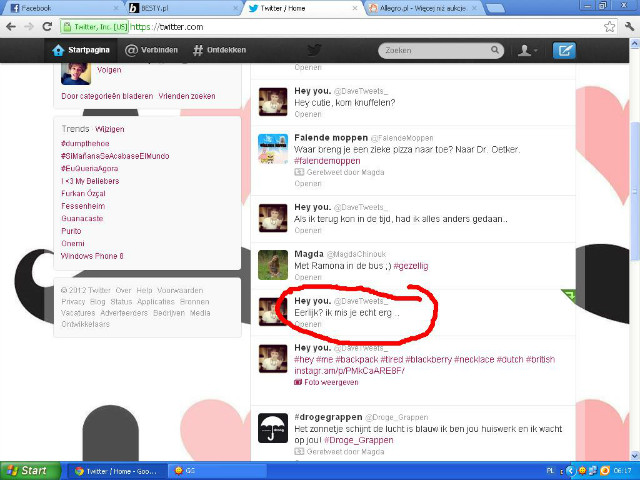Click Openen under Falende moppen tweet
The width and height of the screenshot is (640, 480).
308,184
